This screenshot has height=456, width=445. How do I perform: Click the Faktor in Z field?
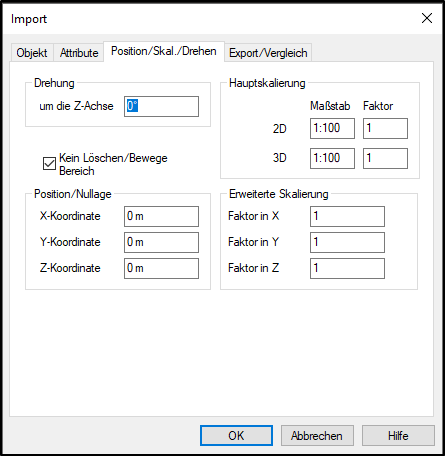pos(347,268)
